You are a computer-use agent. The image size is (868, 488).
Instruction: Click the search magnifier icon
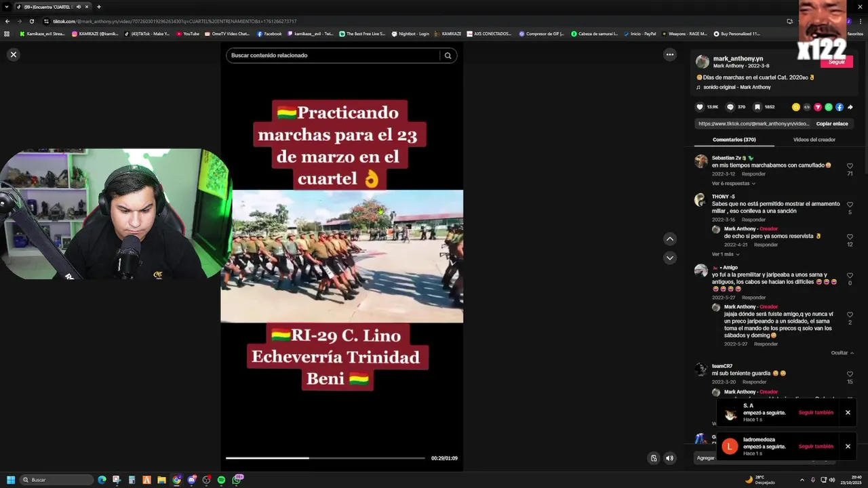pos(448,56)
